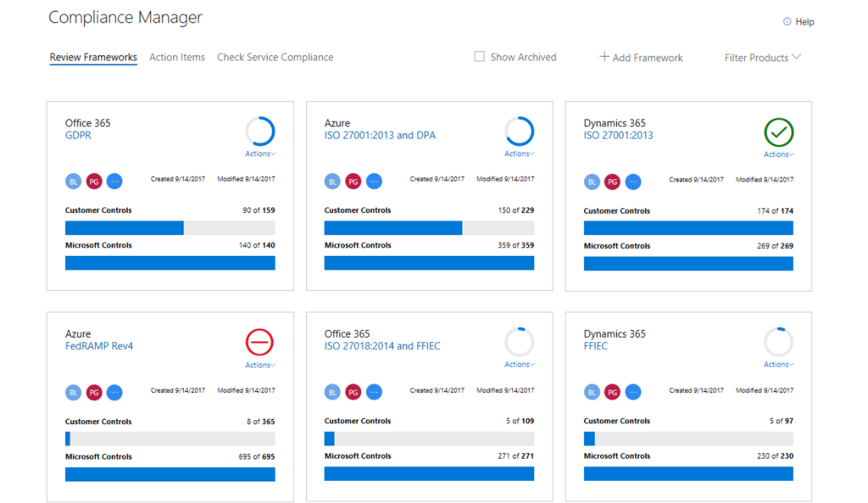868x503 pixels.
Task: Click BL avatar on Office 365 GDPR card
Action: [x=73, y=182]
